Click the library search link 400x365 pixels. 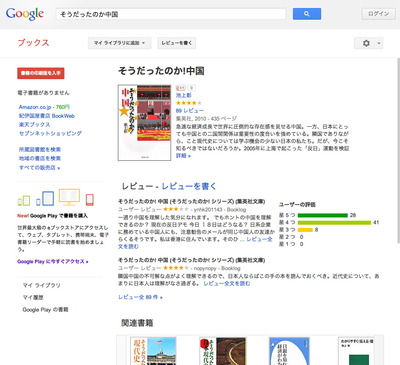tap(40, 149)
